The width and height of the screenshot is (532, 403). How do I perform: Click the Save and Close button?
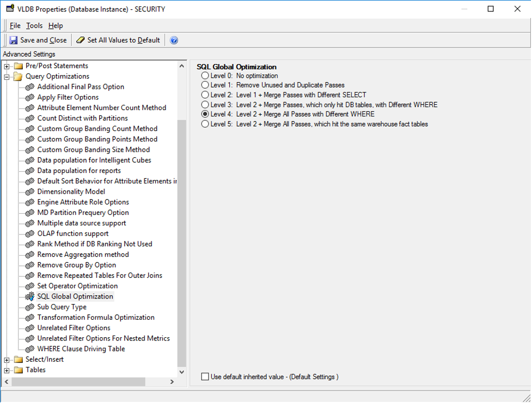tap(38, 40)
